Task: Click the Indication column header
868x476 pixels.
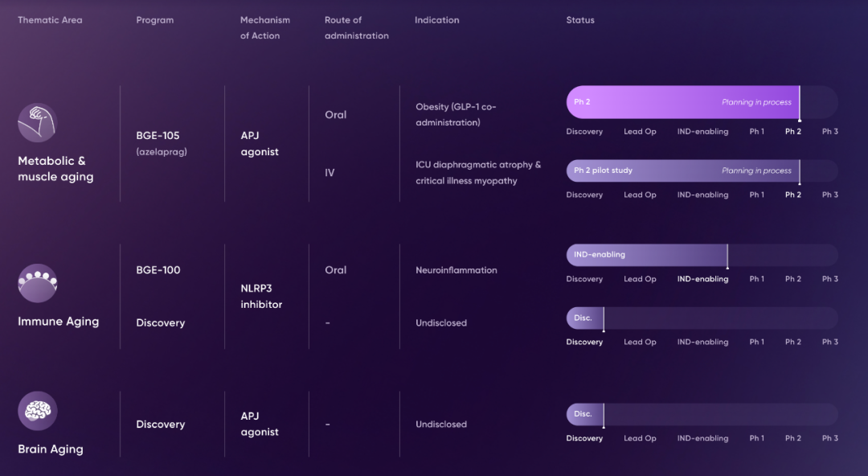Action: (x=436, y=20)
